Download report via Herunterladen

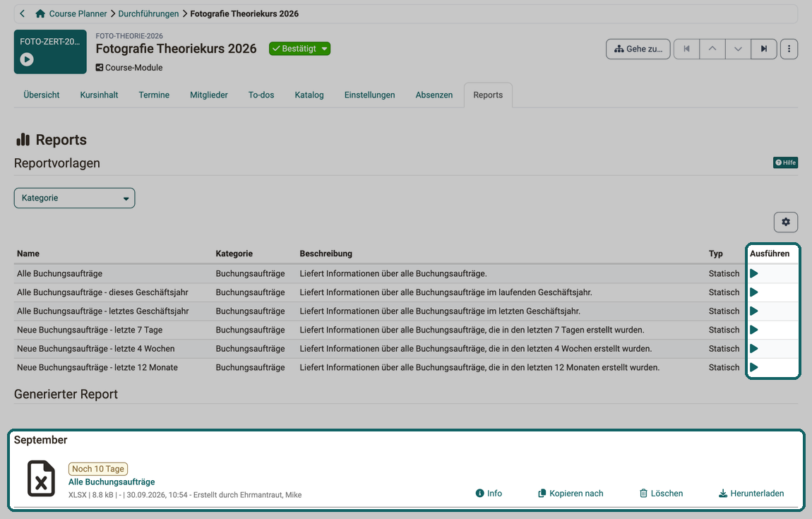tap(751, 493)
